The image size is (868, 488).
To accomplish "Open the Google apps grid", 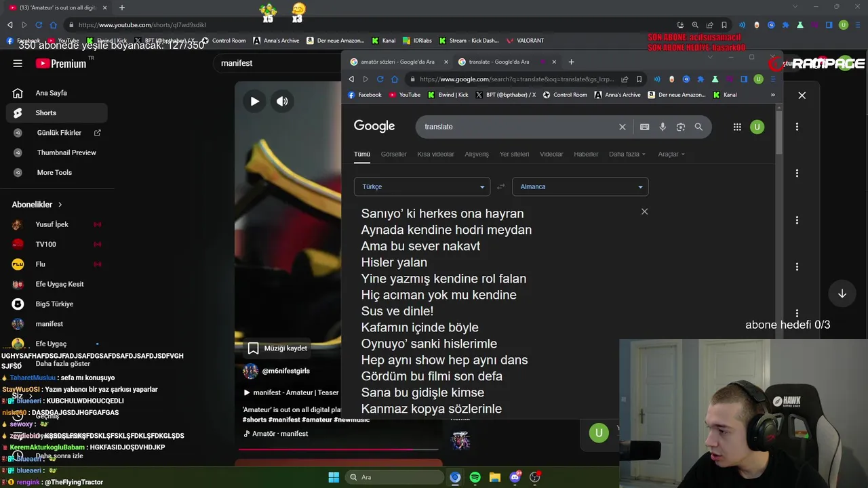I will click(737, 127).
